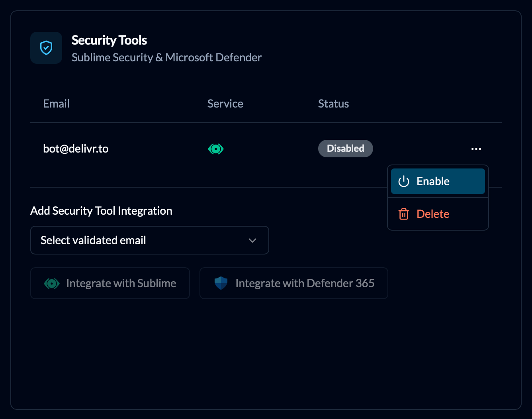Click the chevron on the email selector
The image size is (532, 419).
point(252,240)
